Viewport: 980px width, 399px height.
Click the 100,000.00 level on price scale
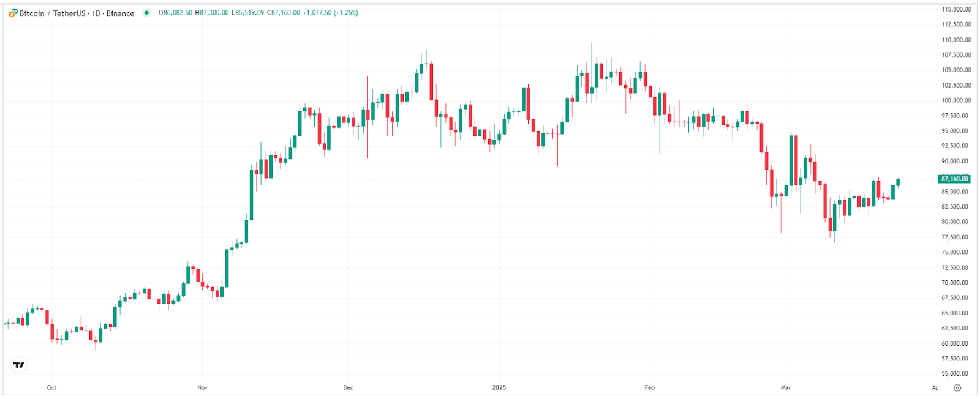(956, 100)
